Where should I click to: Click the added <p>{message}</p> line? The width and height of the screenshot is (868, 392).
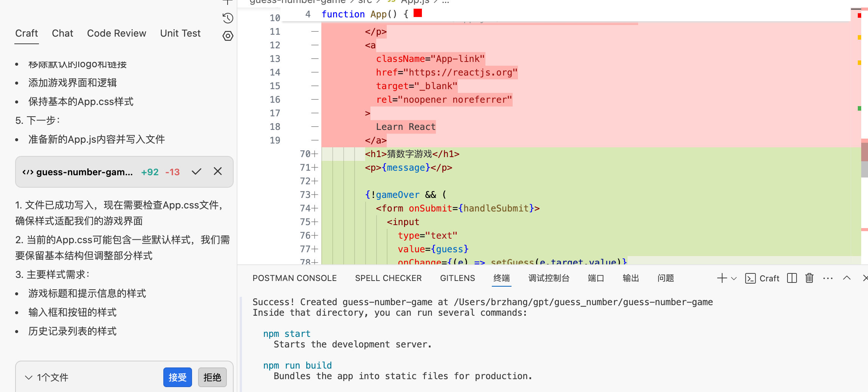point(408,167)
